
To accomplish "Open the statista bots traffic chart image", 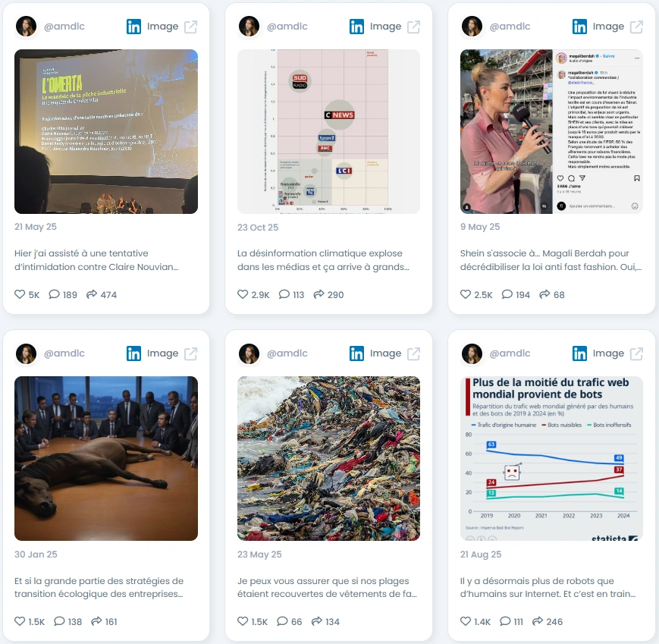I will click(551, 458).
